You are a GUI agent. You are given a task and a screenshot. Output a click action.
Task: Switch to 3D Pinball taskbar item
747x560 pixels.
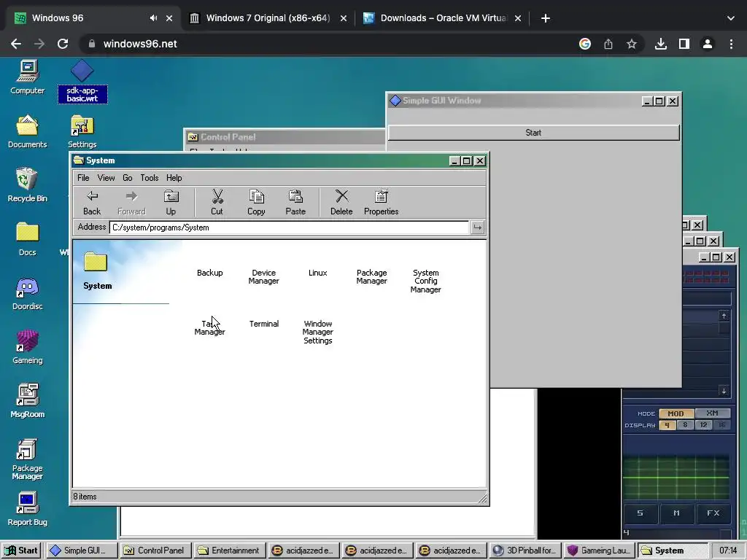[x=525, y=551]
